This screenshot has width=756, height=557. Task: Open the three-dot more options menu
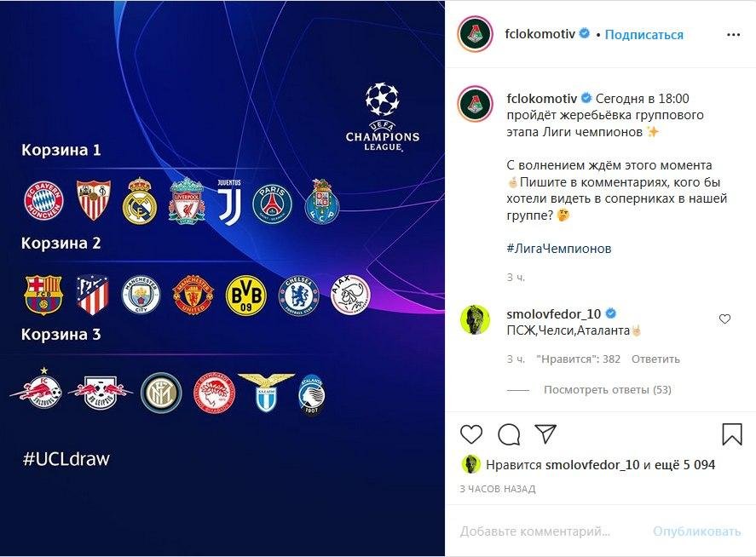pyautogui.click(x=733, y=35)
